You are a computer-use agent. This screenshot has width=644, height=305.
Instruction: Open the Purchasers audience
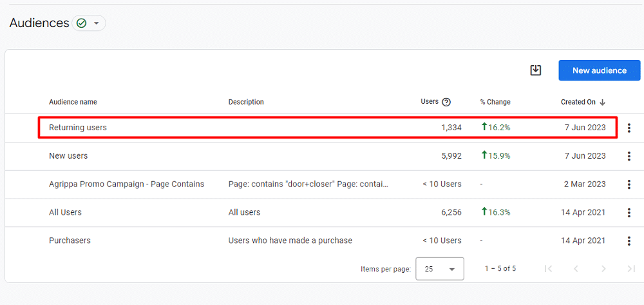(70, 241)
